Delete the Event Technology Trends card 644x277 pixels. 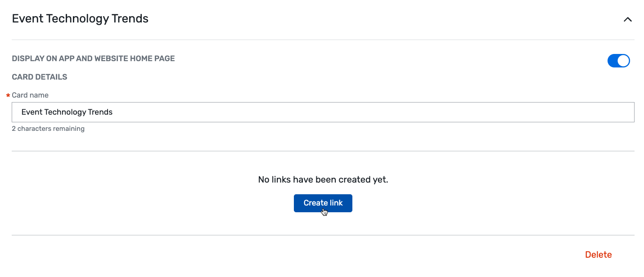[x=598, y=254]
